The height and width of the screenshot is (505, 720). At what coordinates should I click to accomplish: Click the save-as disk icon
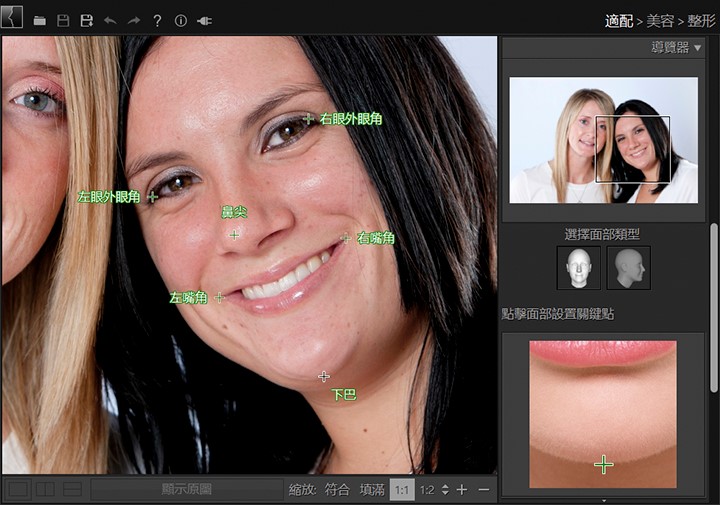click(x=86, y=20)
